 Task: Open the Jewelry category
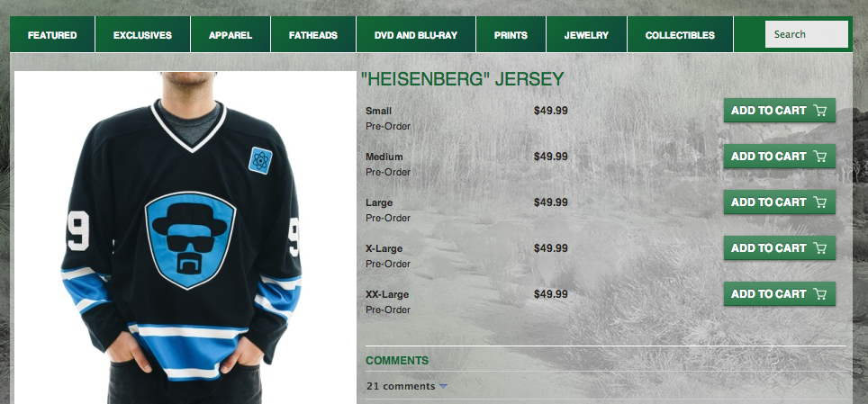tap(586, 35)
